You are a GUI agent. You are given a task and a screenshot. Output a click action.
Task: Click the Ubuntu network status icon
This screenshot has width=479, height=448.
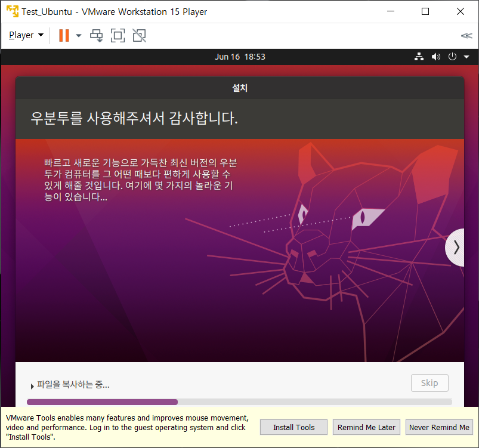[x=419, y=57]
